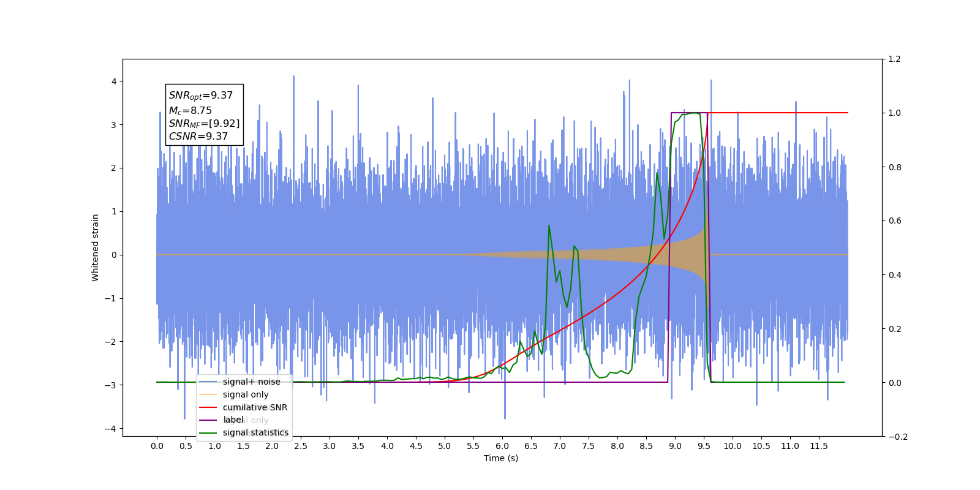Viewport: 980px width, 490px height.
Task: Click the 6.5 tick on time axis
Action: click(x=531, y=446)
